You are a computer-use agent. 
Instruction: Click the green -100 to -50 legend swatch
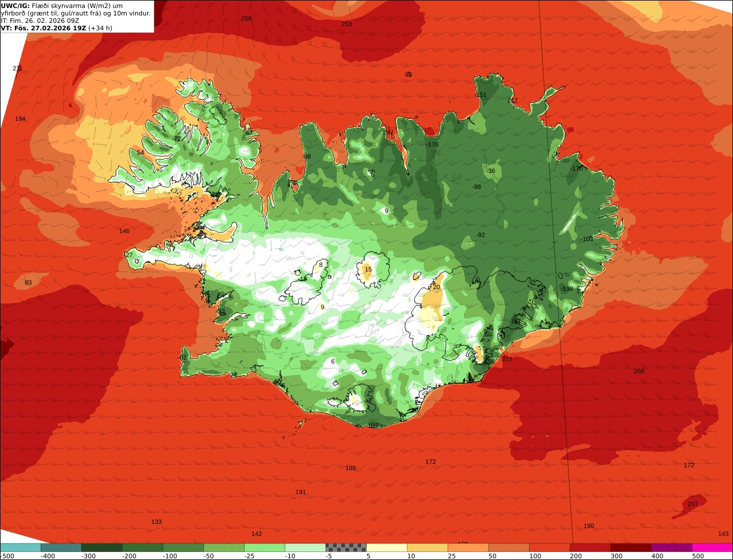pyautogui.click(x=183, y=547)
